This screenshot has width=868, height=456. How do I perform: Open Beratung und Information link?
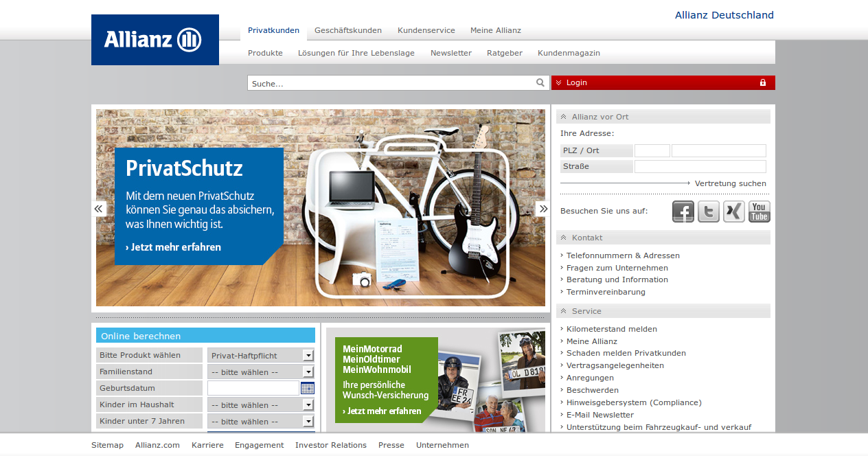point(617,280)
